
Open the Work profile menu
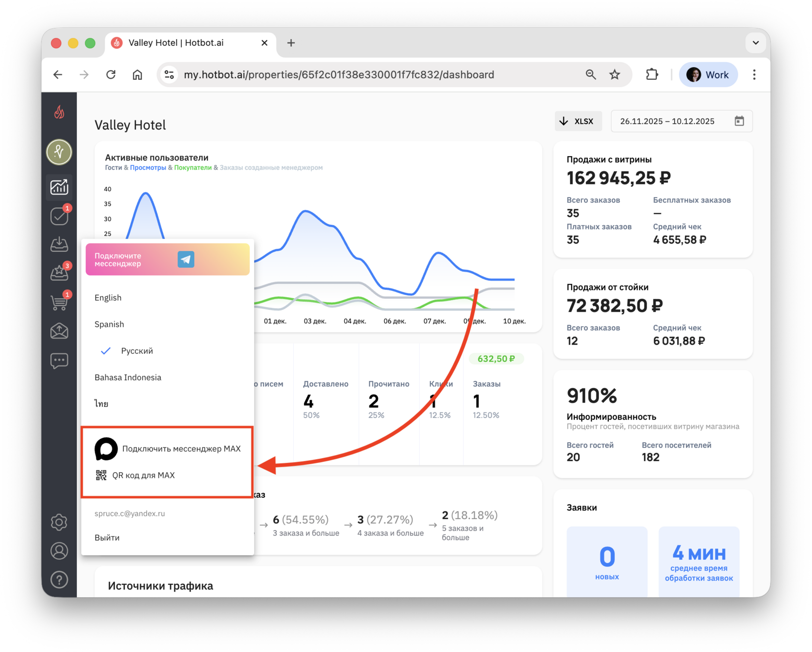pyautogui.click(x=708, y=75)
